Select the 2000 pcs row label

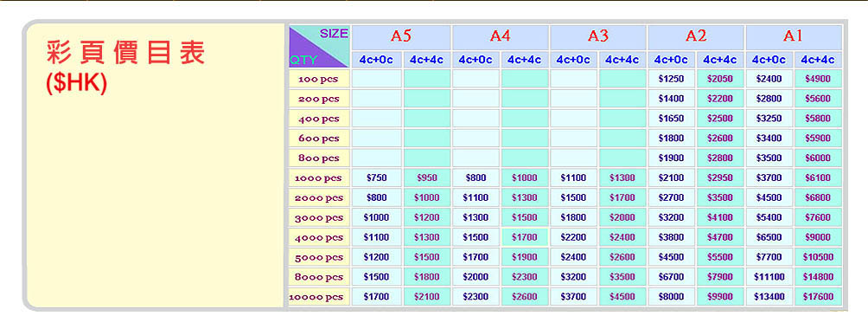click(x=318, y=197)
